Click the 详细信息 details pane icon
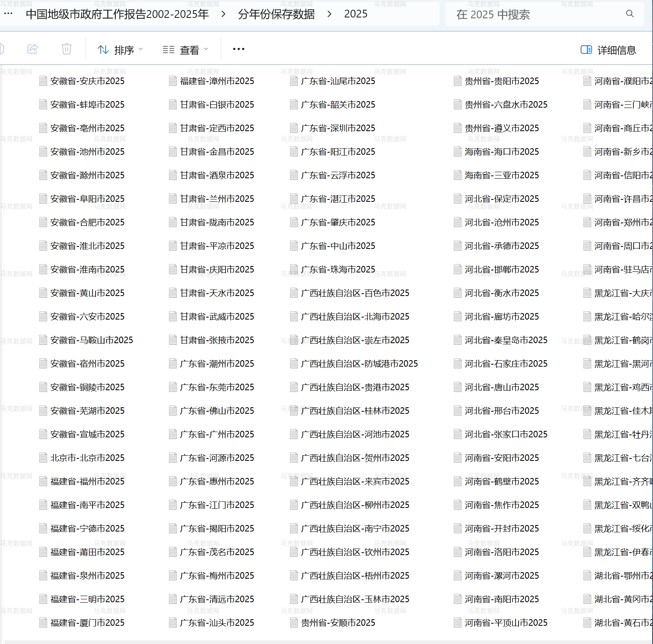Viewport: 653px width, 644px height. point(587,50)
